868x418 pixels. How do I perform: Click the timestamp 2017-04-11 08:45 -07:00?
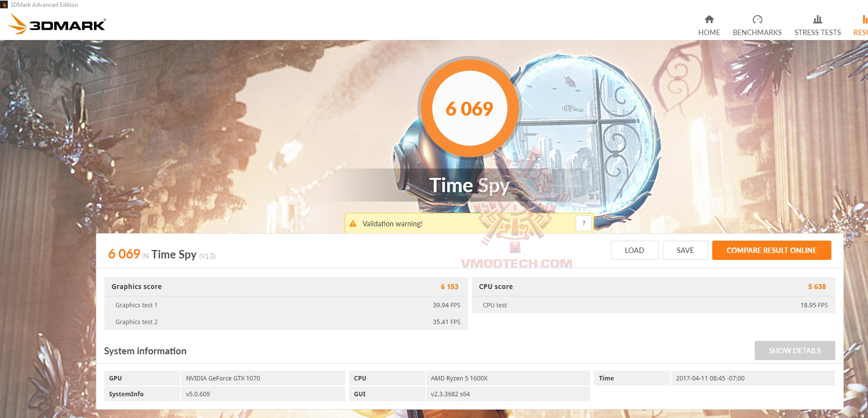tap(710, 378)
